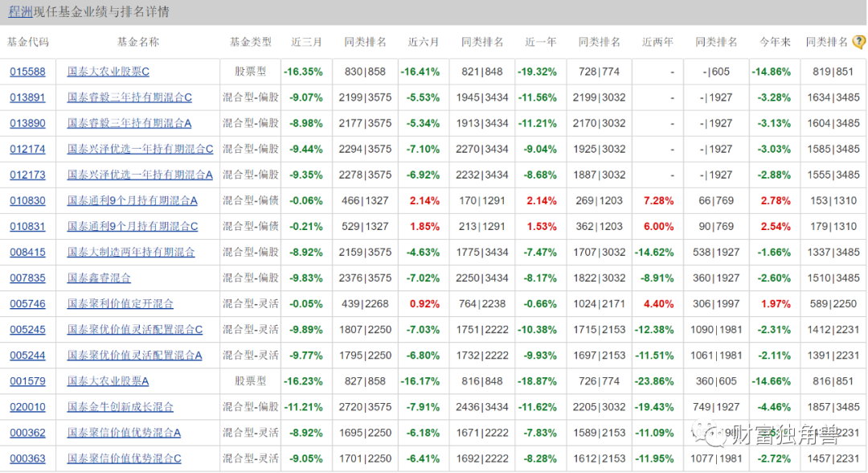868x473 pixels.
Task: Open 国泰聚信价值优势混合C fund page
Action: 124,459
